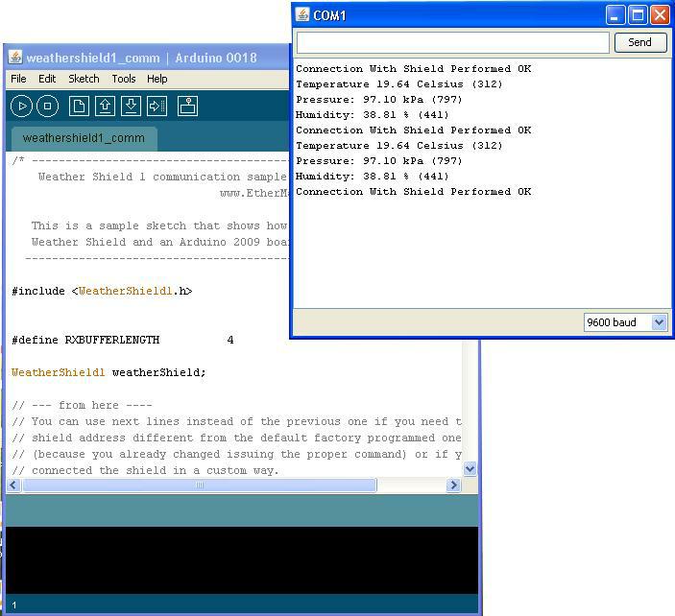Open a sketch using the up-arrow Open icon

point(105,106)
